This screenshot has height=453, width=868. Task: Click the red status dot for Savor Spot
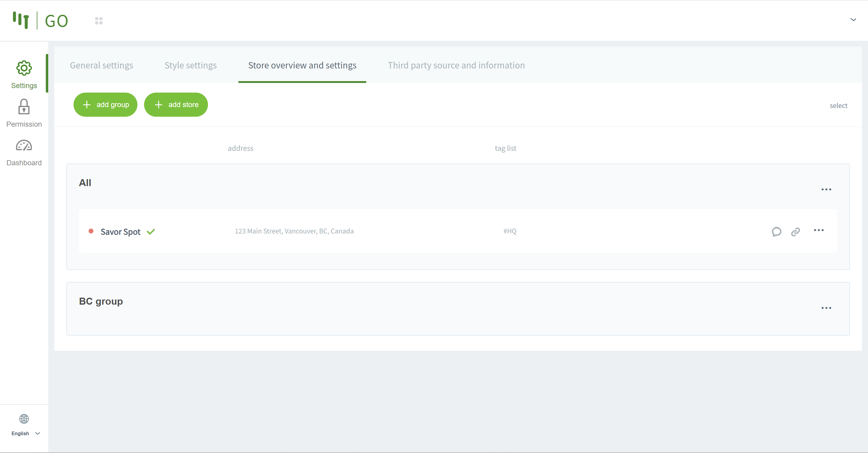pyautogui.click(x=91, y=231)
